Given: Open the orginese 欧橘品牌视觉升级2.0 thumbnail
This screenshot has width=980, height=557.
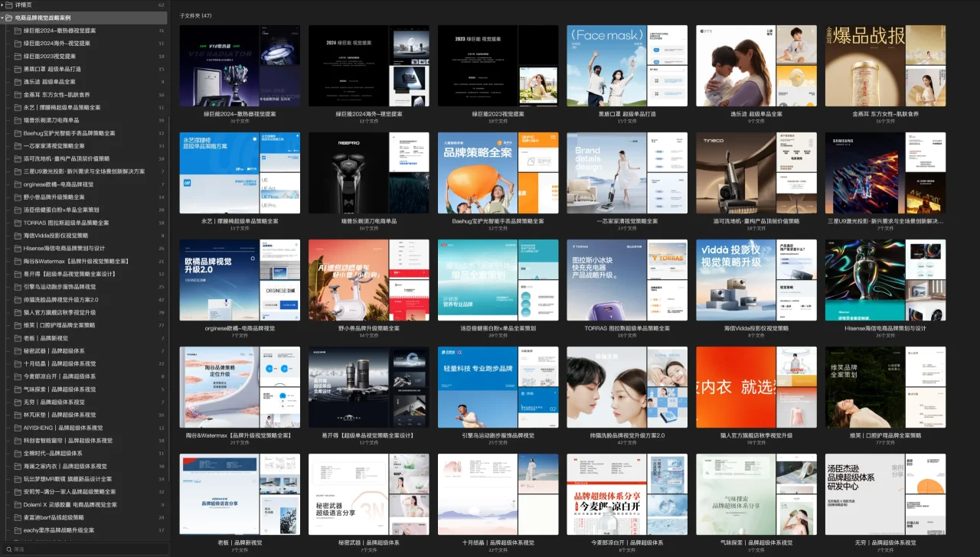Looking at the screenshot, I should pos(240,280).
